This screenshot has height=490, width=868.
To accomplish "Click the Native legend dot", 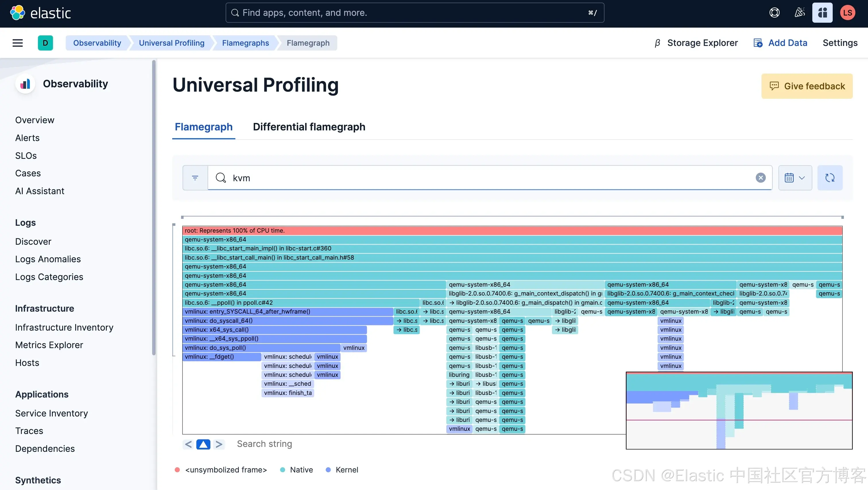I will tap(282, 470).
